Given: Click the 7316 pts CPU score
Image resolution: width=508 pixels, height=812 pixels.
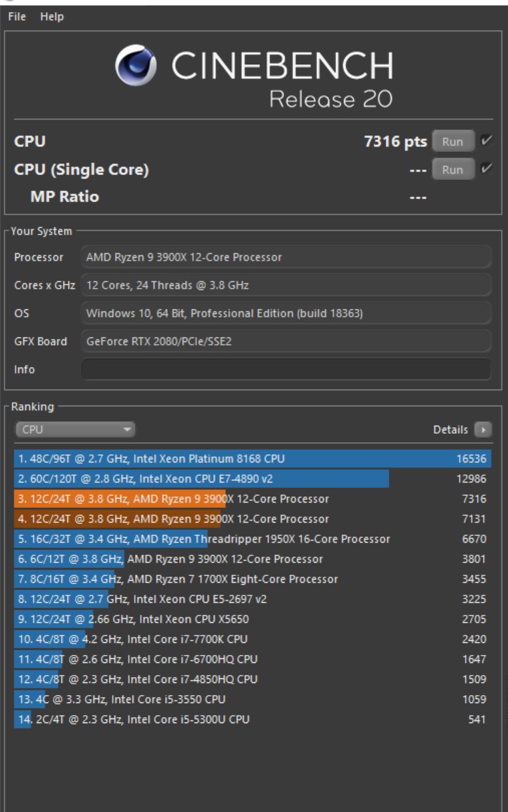Looking at the screenshot, I should click(395, 142).
